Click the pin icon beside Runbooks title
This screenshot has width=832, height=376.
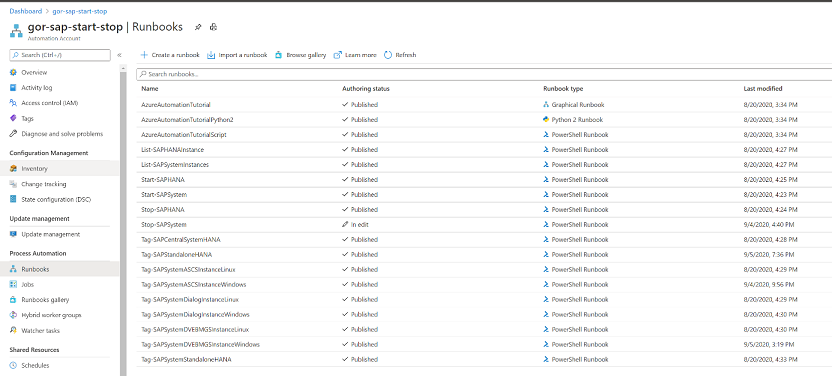pos(198,27)
